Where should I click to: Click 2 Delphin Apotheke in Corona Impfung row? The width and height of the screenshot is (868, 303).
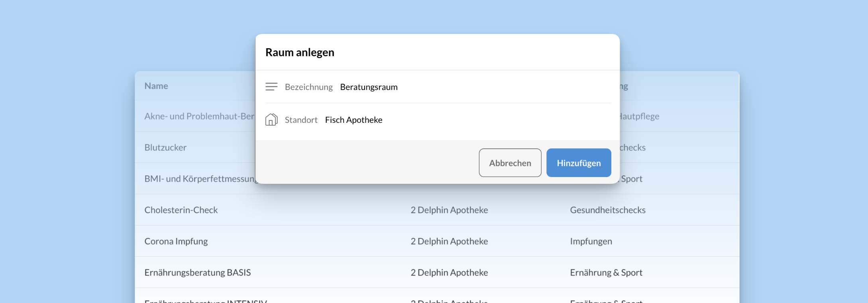(449, 241)
